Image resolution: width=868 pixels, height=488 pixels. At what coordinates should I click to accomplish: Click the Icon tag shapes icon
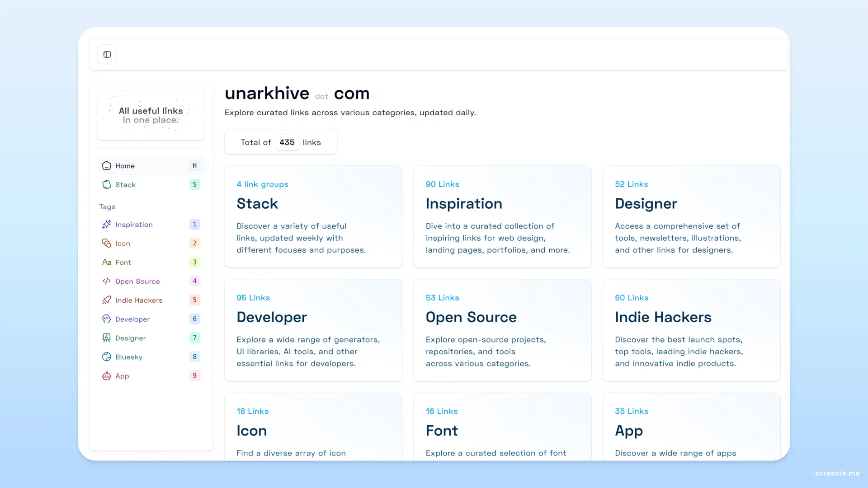click(x=107, y=244)
